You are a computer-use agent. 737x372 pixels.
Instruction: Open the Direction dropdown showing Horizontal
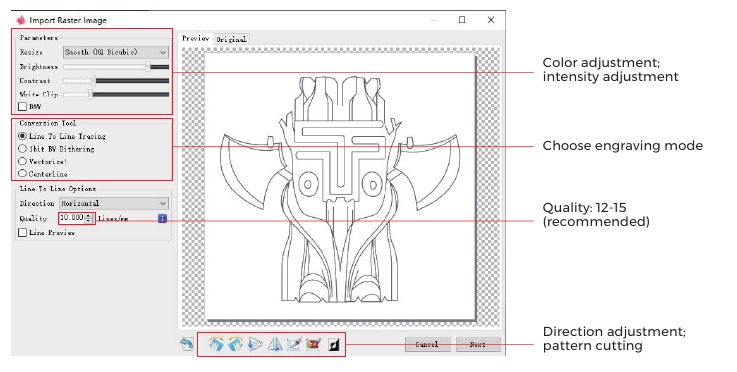(114, 203)
